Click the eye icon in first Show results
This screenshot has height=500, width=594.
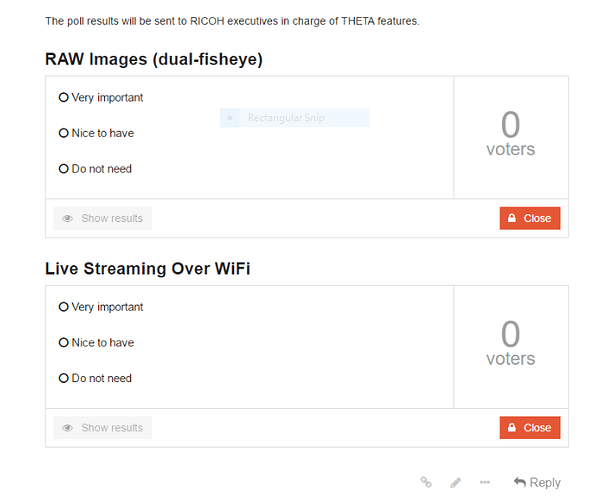pyautogui.click(x=67, y=219)
